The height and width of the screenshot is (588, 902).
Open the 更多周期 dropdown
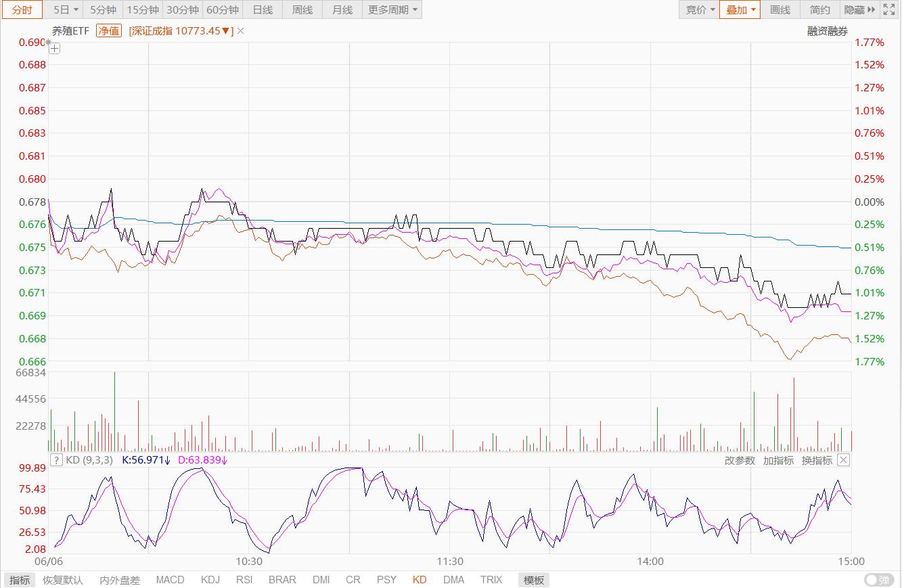tap(392, 9)
